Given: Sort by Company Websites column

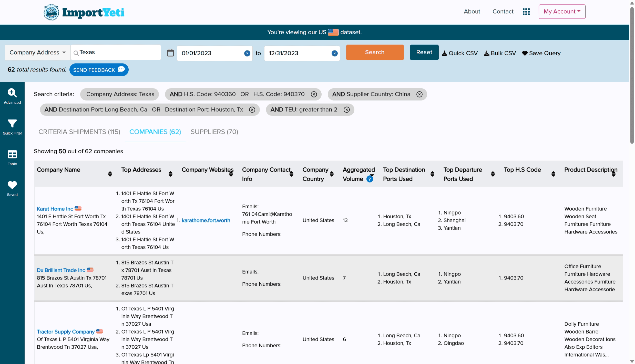Looking at the screenshot, I should click(231, 174).
